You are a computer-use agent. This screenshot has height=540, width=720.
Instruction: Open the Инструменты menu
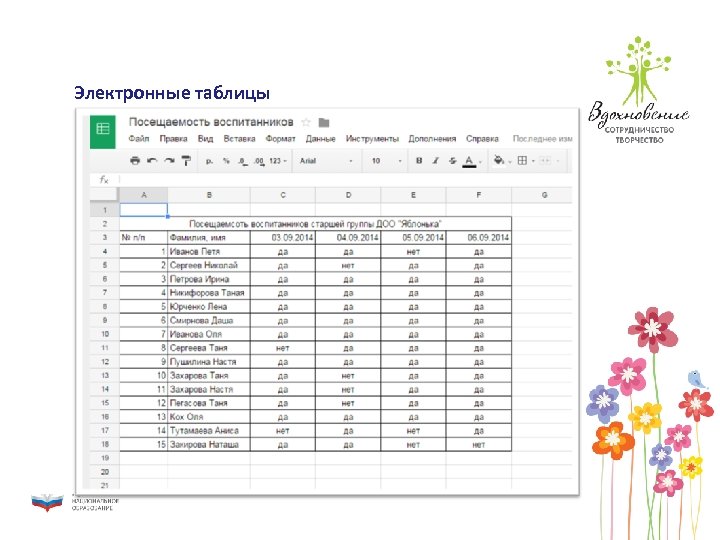[372, 139]
